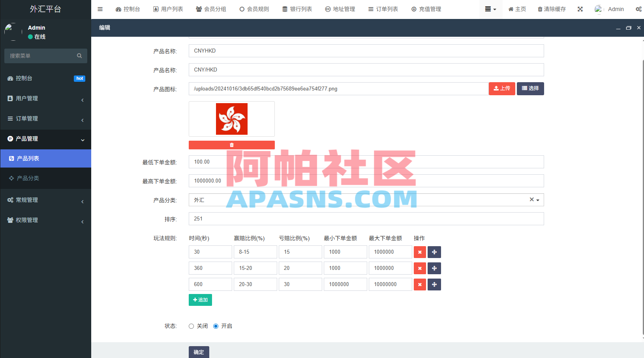The width and height of the screenshot is (644, 358).
Task: Click minimum amount field of 600-second row
Action: click(x=345, y=285)
